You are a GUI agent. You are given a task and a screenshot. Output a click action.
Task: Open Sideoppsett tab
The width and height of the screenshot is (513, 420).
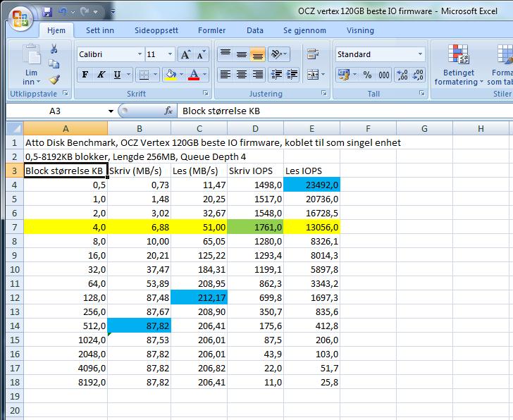156,30
